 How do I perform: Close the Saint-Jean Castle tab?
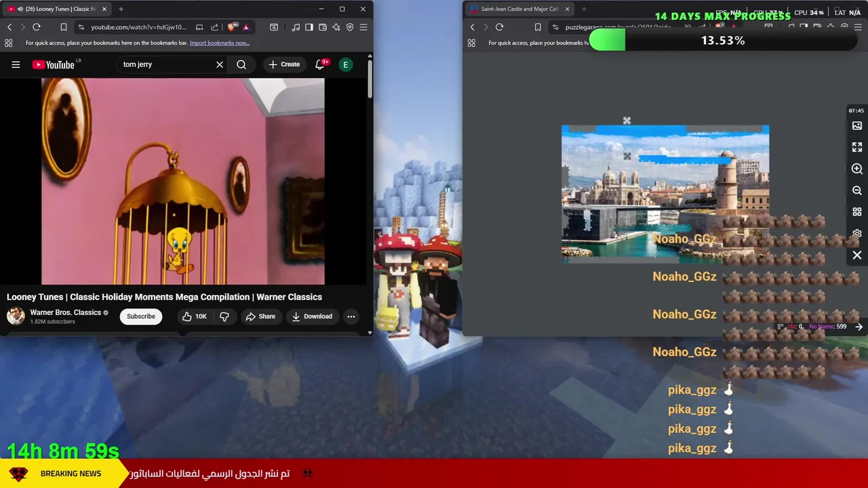click(567, 9)
